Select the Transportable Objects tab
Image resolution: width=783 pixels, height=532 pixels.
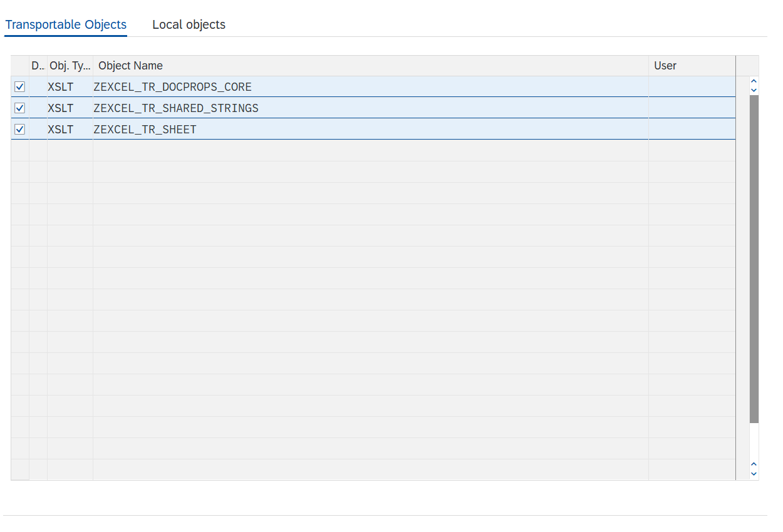tap(65, 24)
